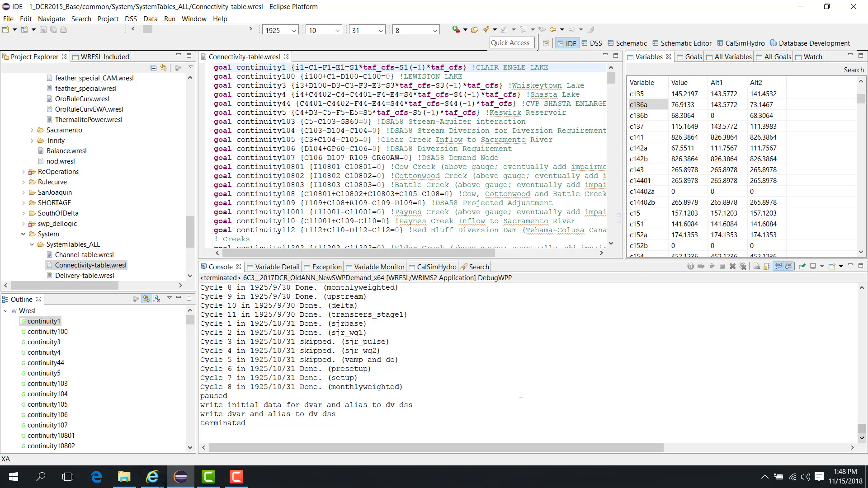Pause the run via Console toolbar

pyautogui.click(x=690, y=267)
